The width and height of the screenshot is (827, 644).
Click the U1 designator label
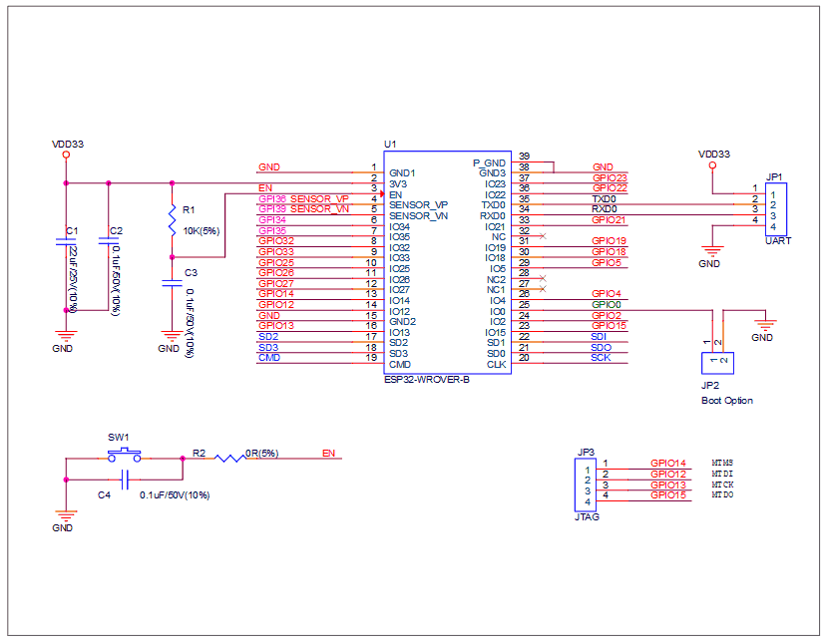pyautogui.click(x=390, y=144)
